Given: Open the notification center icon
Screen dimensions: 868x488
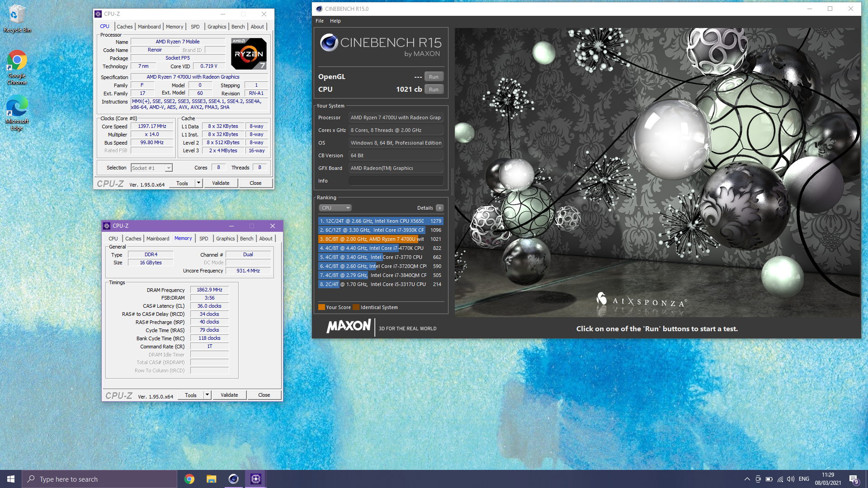Looking at the screenshot, I should 854,479.
